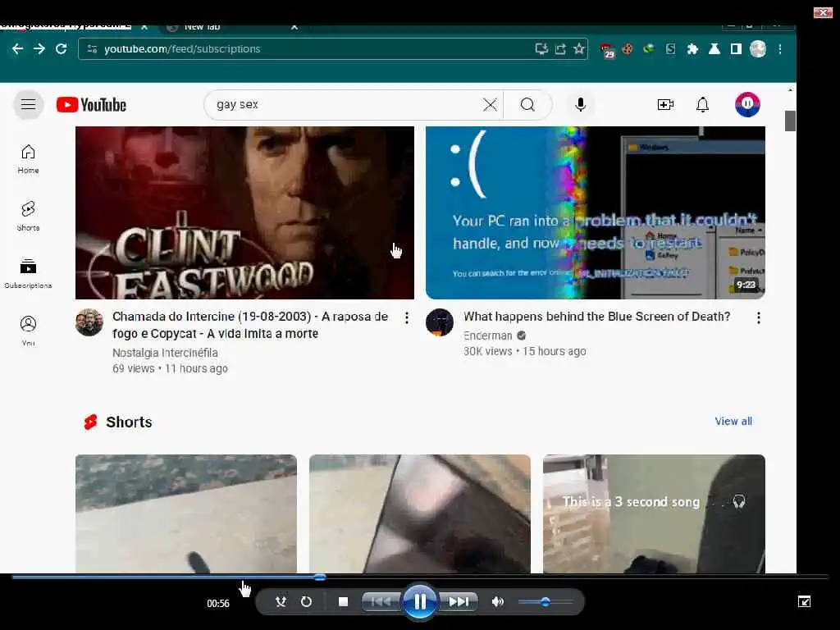The width and height of the screenshot is (840, 630).
Task: Go forward with the browser forward arrow
Action: coord(39,48)
